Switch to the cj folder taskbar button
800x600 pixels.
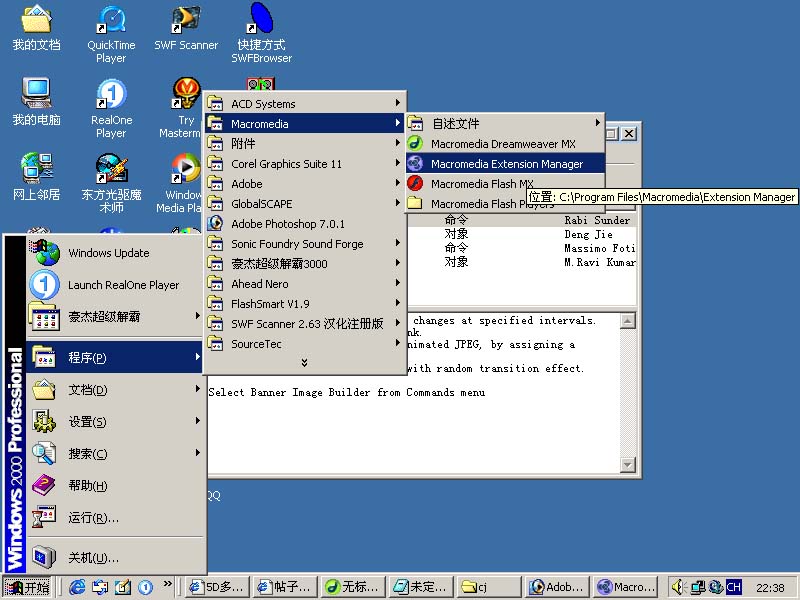pyautogui.click(x=489, y=587)
